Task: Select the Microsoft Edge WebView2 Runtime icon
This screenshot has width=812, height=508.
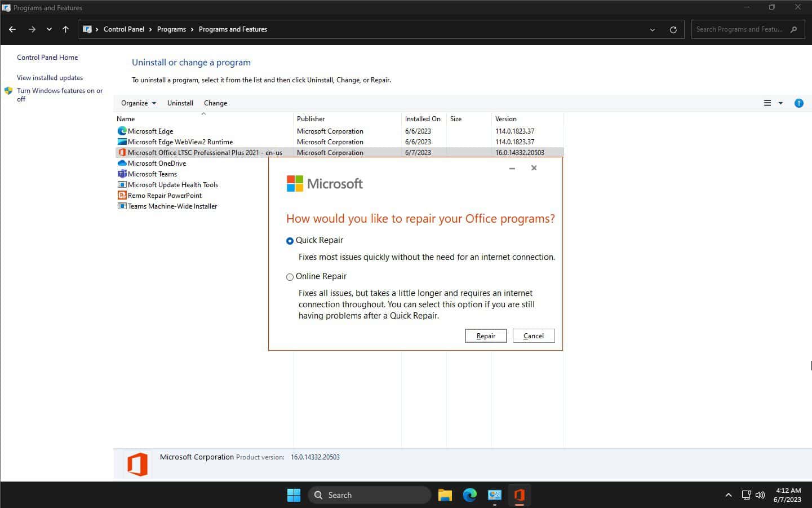Action: [x=122, y=142]
